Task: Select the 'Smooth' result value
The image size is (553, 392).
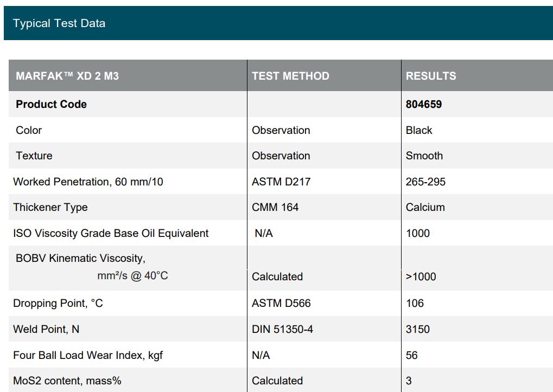Action: coord(424,156)
